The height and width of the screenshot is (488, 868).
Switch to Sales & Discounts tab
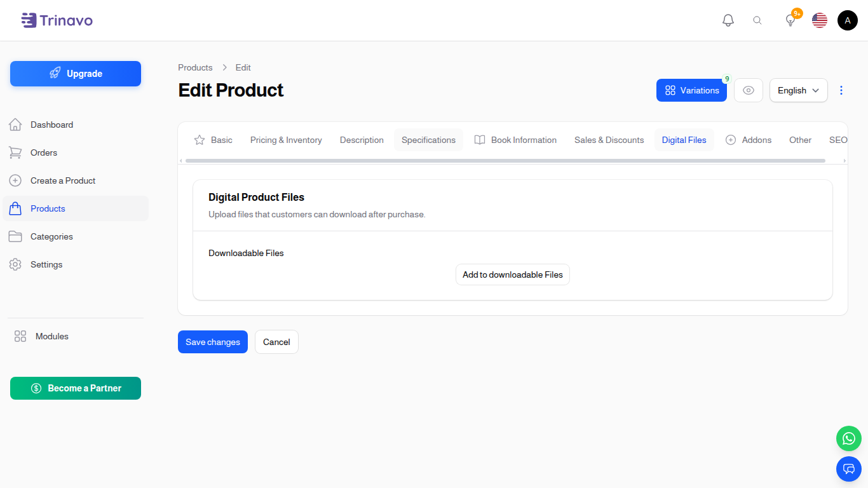609,140
